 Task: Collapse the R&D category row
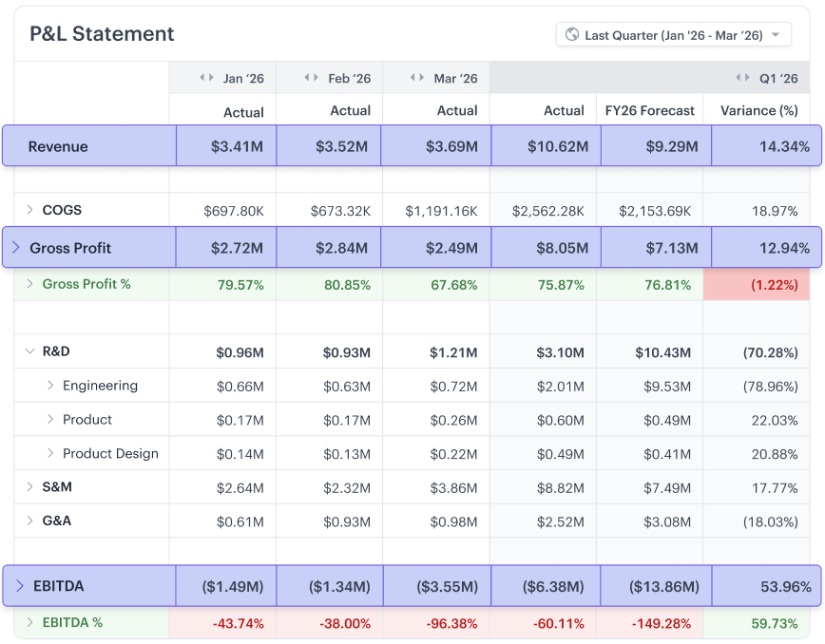pos(30,350)
